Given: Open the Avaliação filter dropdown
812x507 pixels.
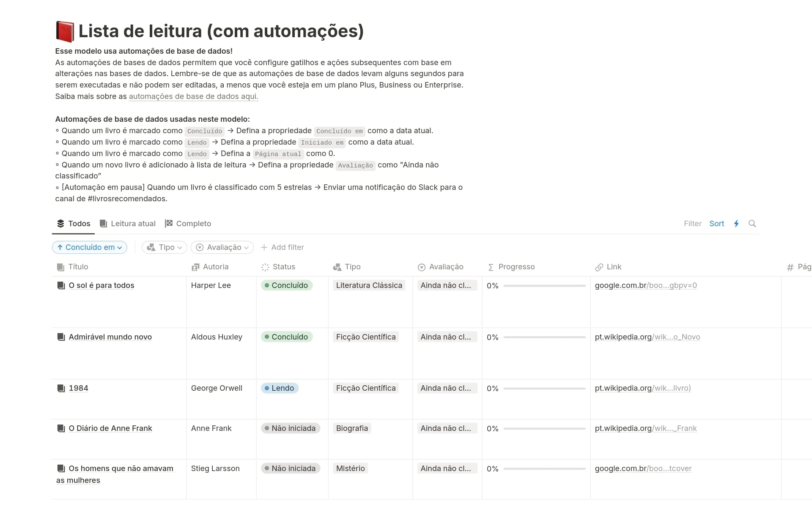Looking at the screenshot, I should 222,247.
